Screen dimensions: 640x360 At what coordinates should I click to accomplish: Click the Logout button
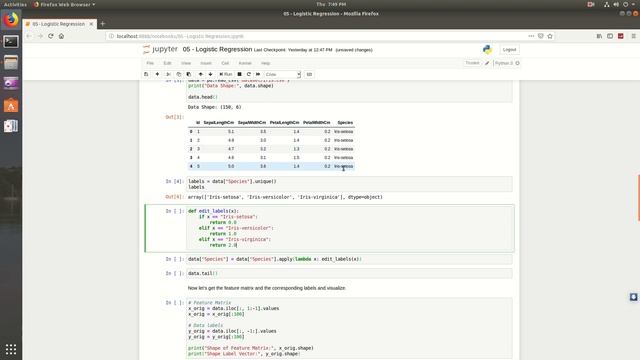tap(509, 49)
